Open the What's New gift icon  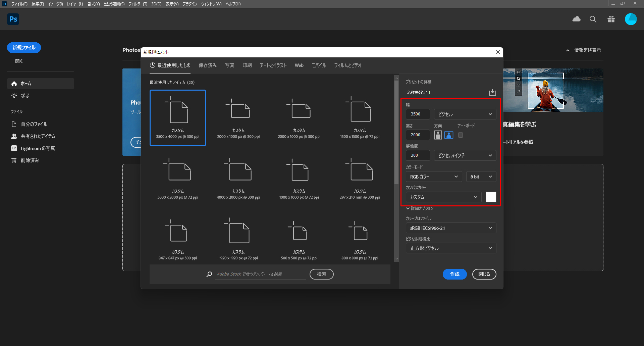coord(611,19)
